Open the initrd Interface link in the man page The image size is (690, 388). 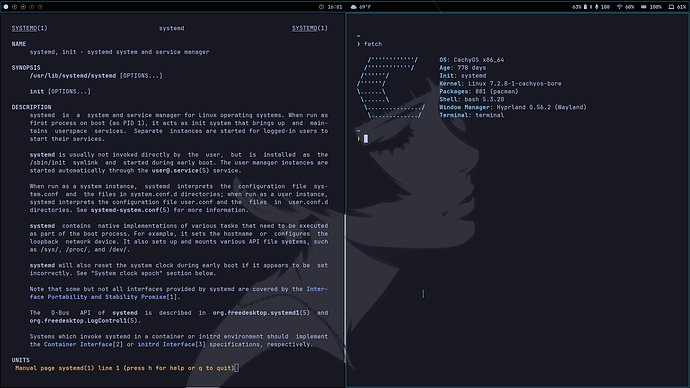(166, 344)
